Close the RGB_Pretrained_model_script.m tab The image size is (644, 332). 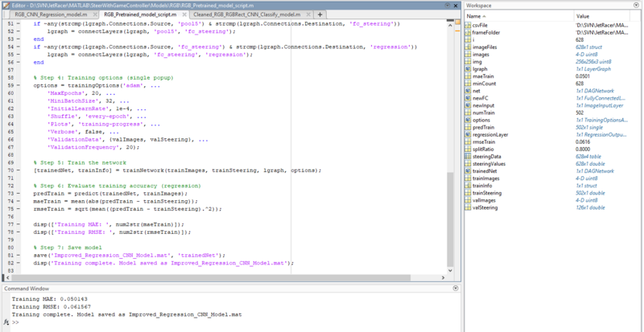[184, 14]
